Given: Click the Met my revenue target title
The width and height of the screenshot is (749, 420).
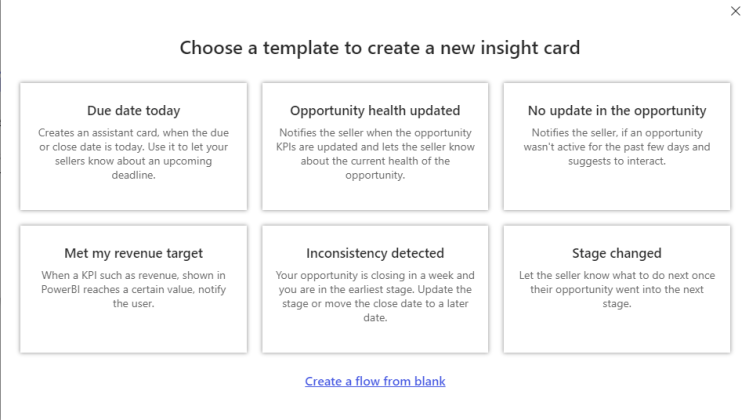Looking at the screenshot, I should 133,253.
